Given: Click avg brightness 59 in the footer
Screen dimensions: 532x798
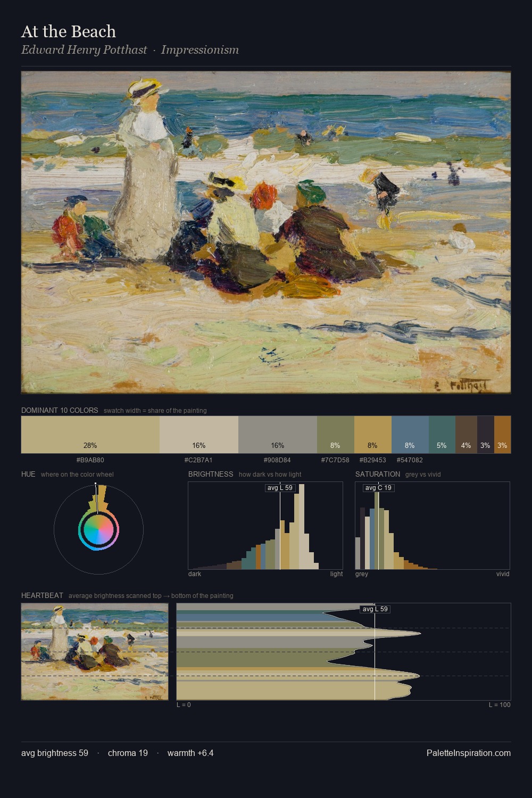Looking at the screenshot, I should pyautogui.click(x=55, y=753).
